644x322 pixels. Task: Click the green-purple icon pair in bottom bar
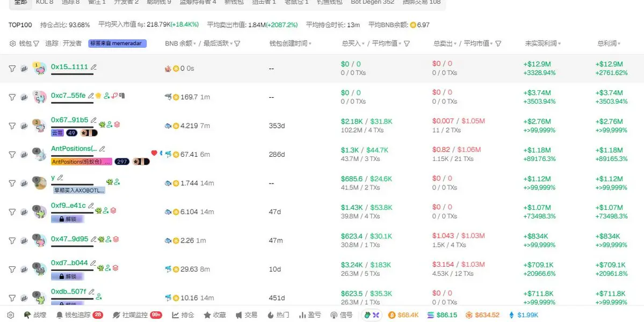click(372, 315)
